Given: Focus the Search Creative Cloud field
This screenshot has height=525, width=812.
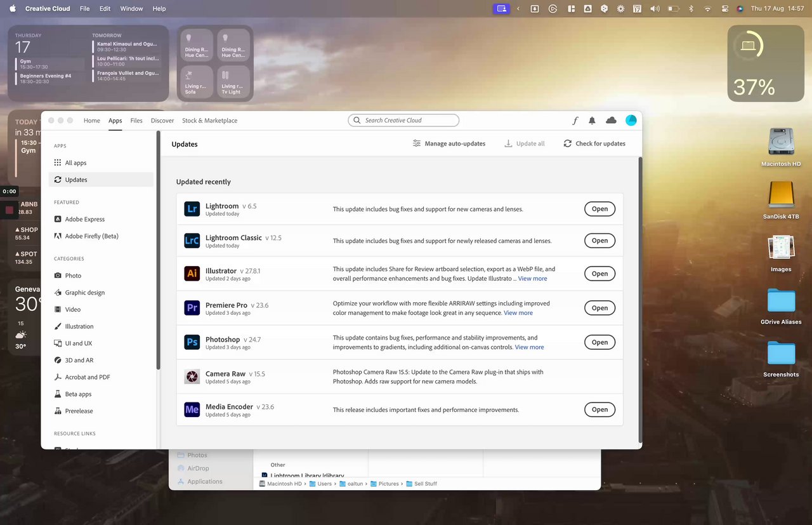Looking at the screenshot, I should 403,121.
